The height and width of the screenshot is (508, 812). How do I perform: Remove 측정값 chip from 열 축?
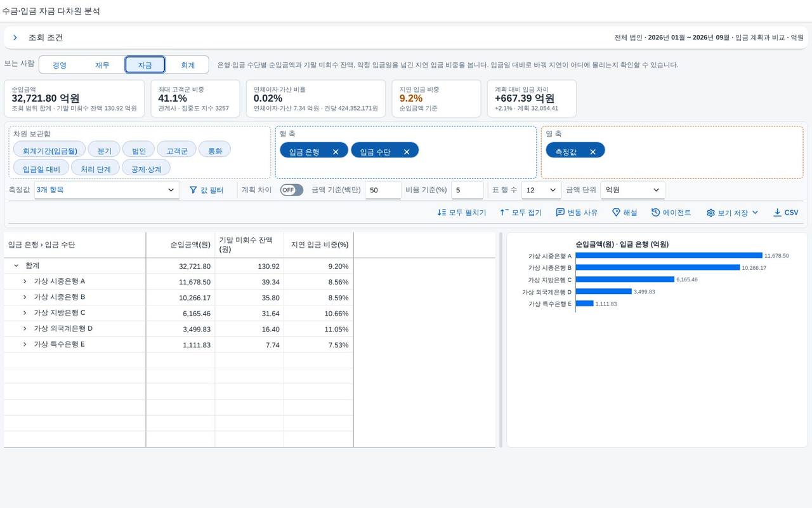click(x=593, y=152)
